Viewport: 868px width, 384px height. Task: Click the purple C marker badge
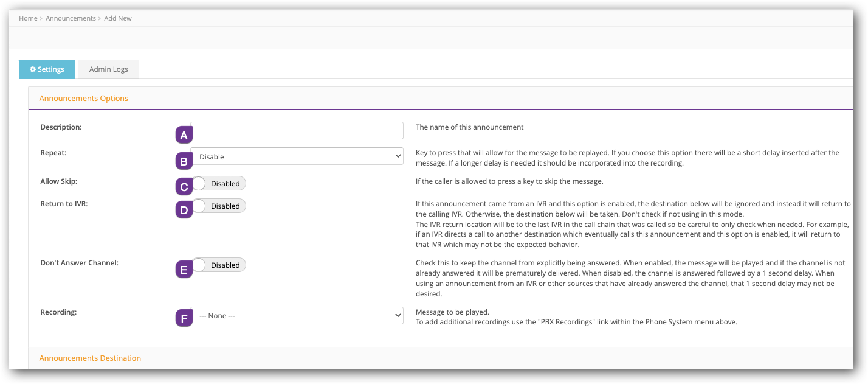point(184,187)
